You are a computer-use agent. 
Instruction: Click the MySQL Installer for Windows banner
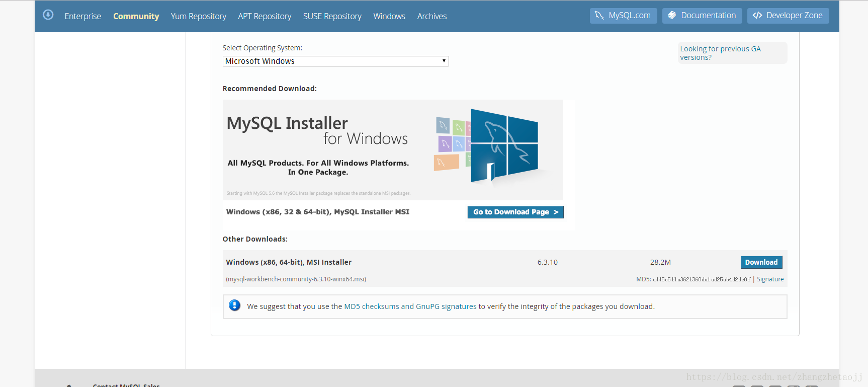(393, 149)
